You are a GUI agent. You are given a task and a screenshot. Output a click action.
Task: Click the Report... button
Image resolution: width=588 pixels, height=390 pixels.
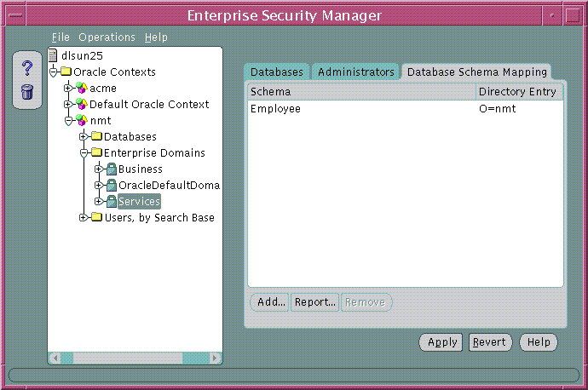(314, 302)
